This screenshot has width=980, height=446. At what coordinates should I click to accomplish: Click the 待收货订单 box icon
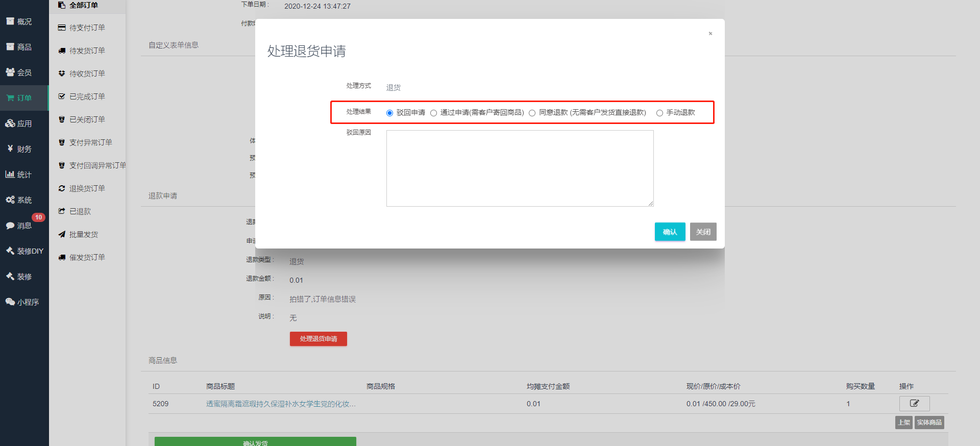[62, 73]
